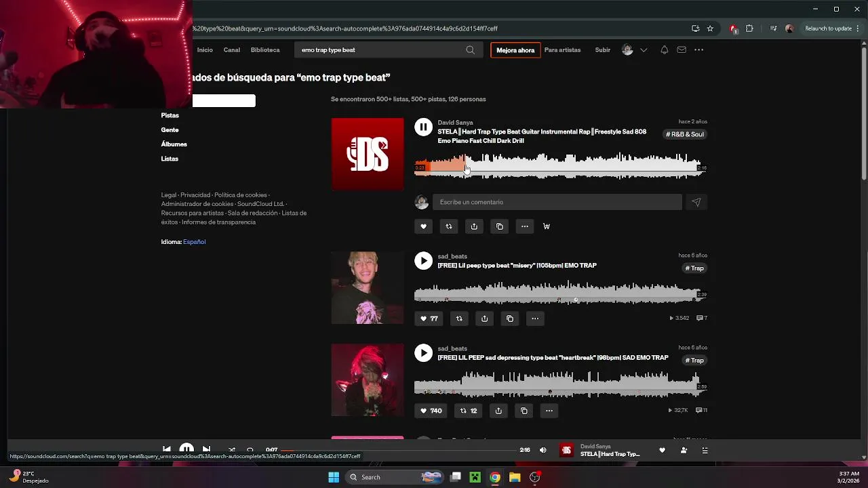Open the Chrome extensions puzzle icon
This screenshot has height=488, width=868.
pyautogui.click(x=749, y=28)
